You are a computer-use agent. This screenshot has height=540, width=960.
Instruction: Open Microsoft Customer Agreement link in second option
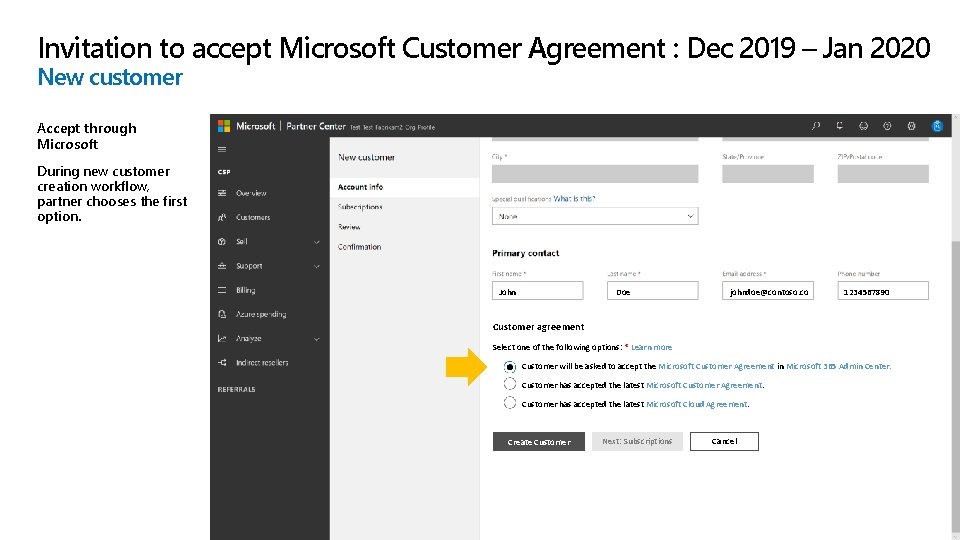tap(705, 385)
